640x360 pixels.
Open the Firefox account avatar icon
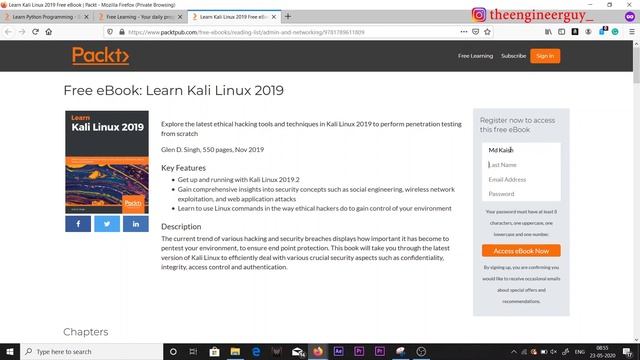tap(588, 32)
